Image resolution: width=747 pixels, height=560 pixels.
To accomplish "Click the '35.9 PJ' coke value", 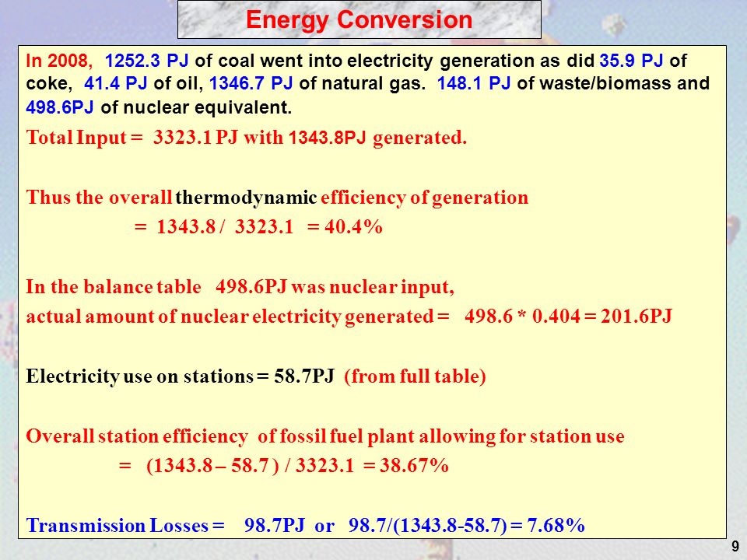I will tap(631, 61).
